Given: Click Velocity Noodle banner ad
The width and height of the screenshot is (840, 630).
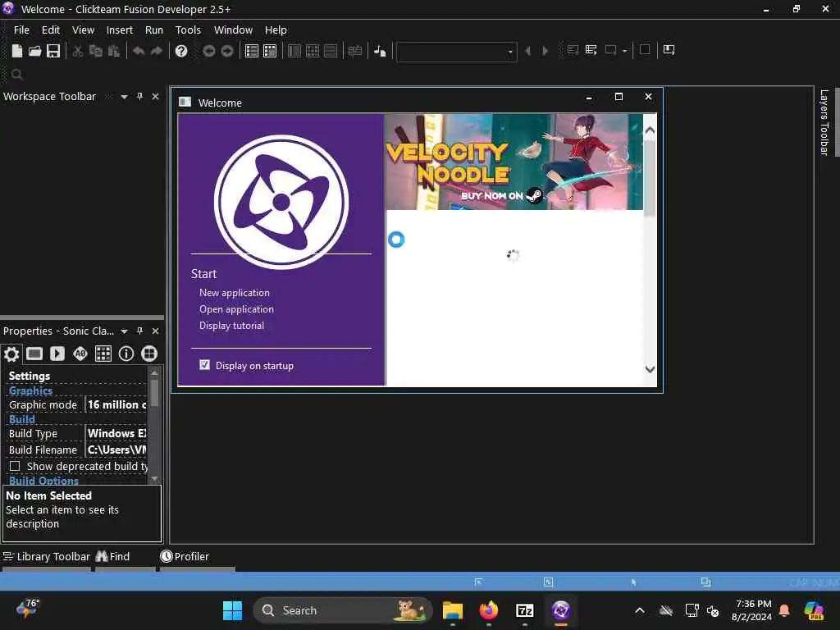Looking at the screenshot, I should tap(514, 162).
